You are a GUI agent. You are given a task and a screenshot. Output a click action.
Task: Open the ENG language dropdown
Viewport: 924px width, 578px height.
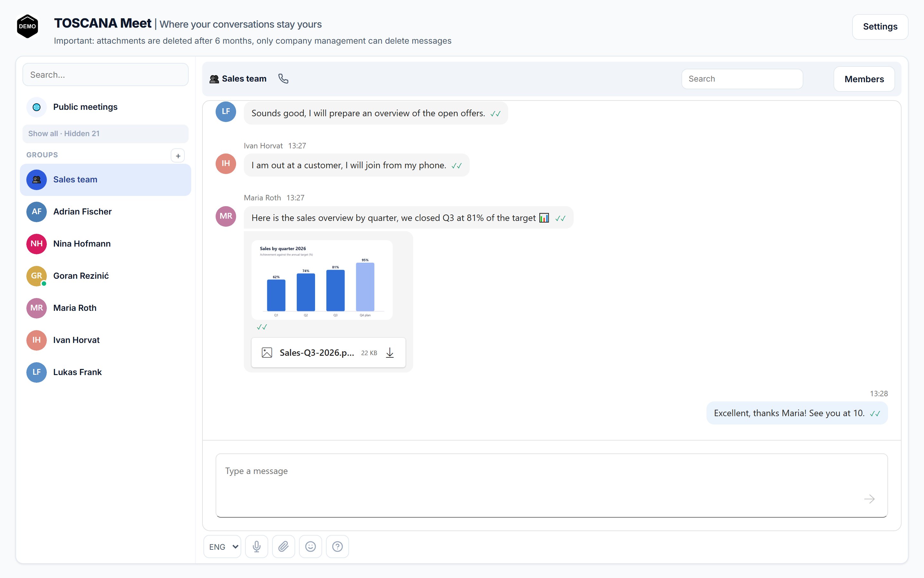(223, 547)
